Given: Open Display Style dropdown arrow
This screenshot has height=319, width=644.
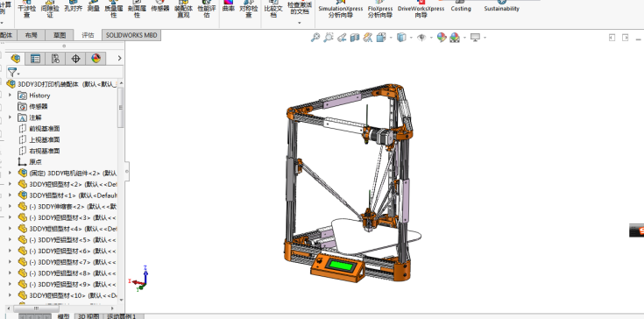Looking at the screenshot, I should 411,38.
